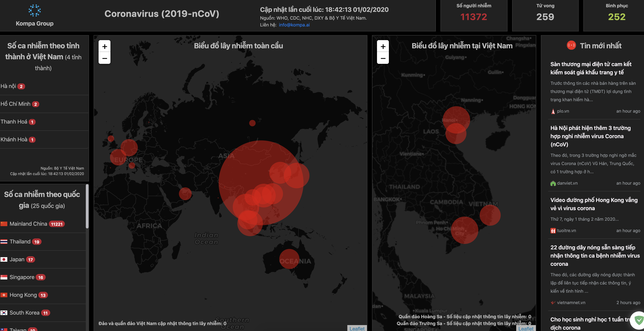644x331 pixels.
Task: Zoom in on the Vietnam infection map
Action: point(383,47)
